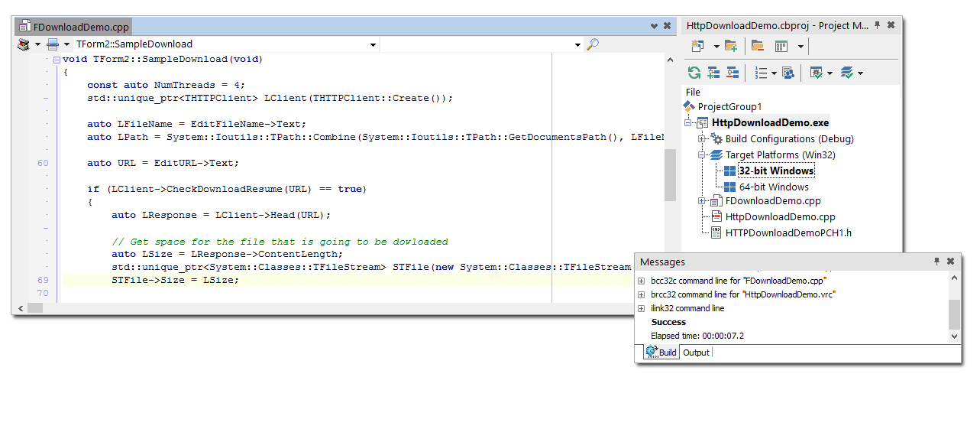Click the editor vertical scrollbar thumb

(670, 174)
